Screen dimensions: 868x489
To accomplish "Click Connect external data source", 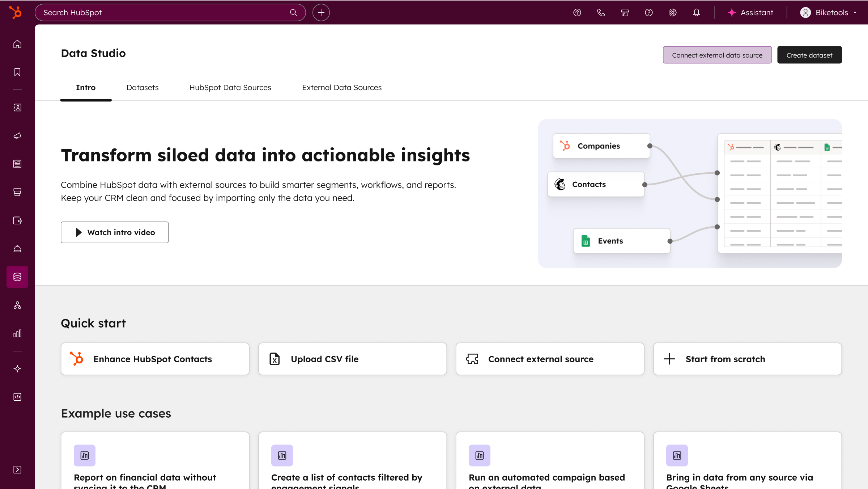I will pos(717,55).
